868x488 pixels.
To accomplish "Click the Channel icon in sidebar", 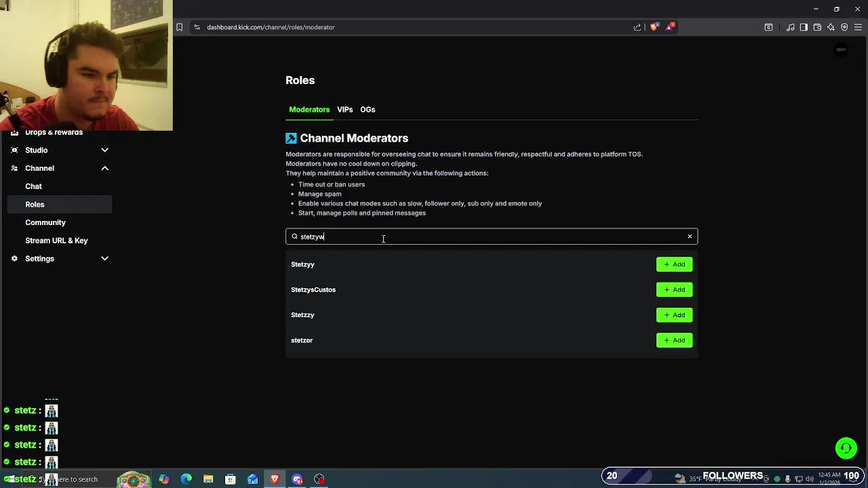I will [14, 168].
